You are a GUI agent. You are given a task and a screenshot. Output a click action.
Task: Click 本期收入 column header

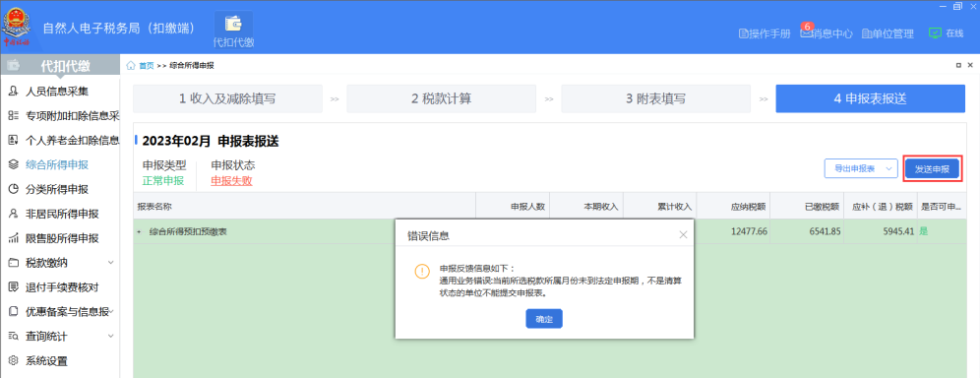pos(586,206)
